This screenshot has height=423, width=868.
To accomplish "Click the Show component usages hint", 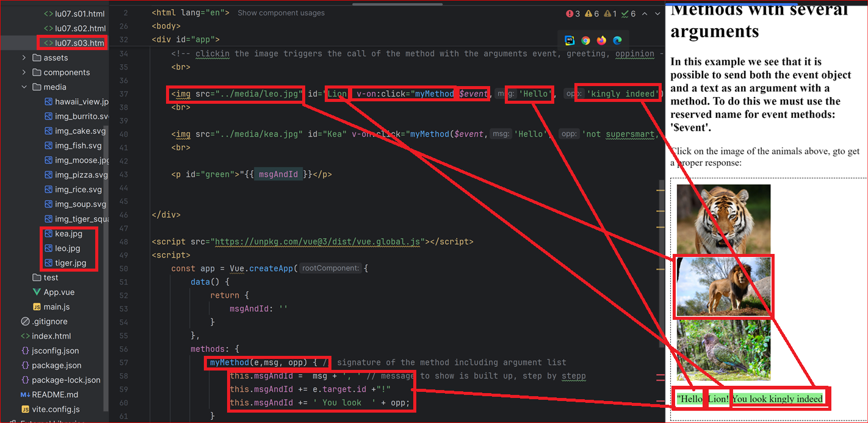I will pyautogui.click(x=281, y=13).
